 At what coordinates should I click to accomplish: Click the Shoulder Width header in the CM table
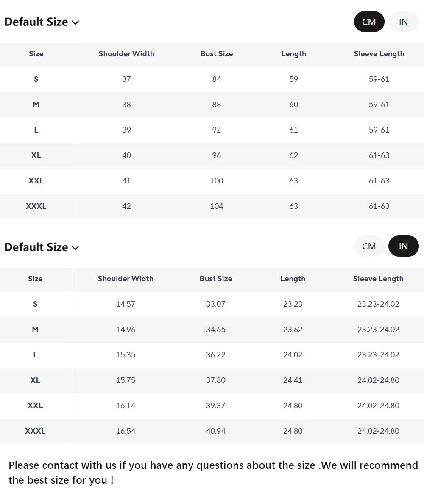click(126, 54)
